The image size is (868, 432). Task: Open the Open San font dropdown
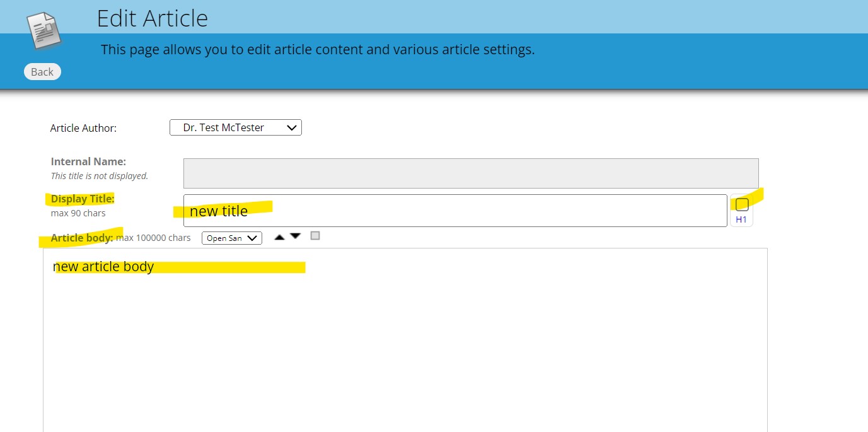coord(232,238)
